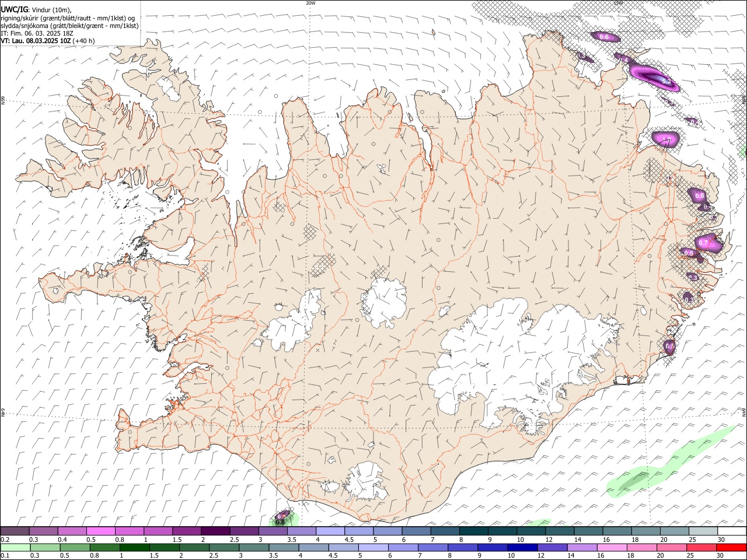747x560 pixels.
Task: Pick the light blue snow swatch from 4 to 4.5
Action: (330, 531)
